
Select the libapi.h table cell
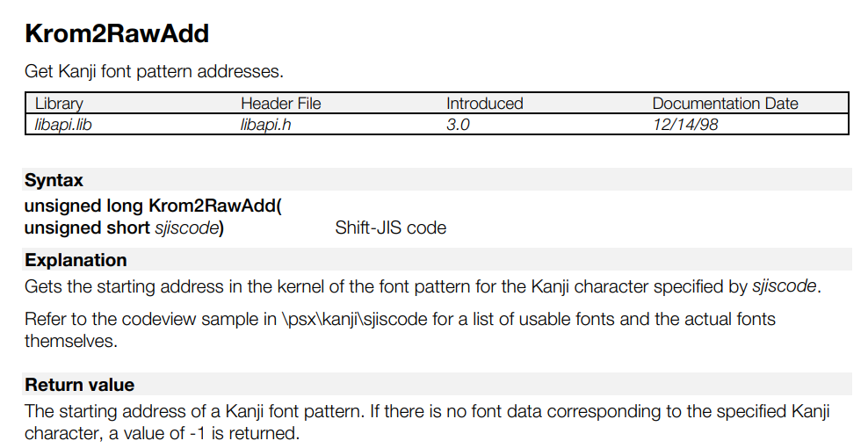pos(266,124)
